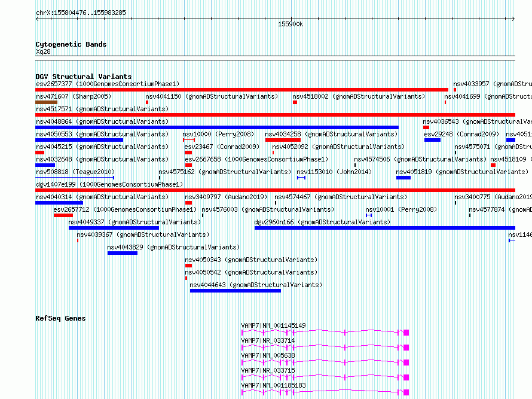Open the nsv10001 (Perry2008) label
This screenshot has width=532, height=399.
pyautogui.click(x=401, y=209)
